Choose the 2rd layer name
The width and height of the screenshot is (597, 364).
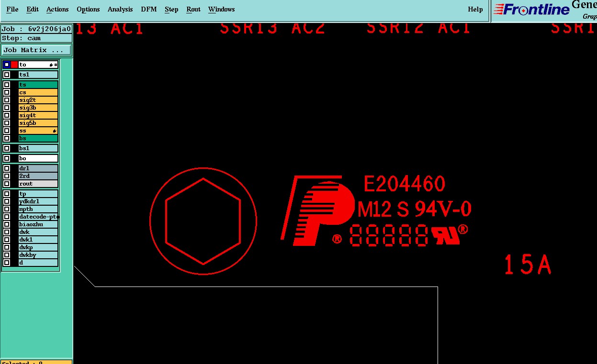(38, 176)
